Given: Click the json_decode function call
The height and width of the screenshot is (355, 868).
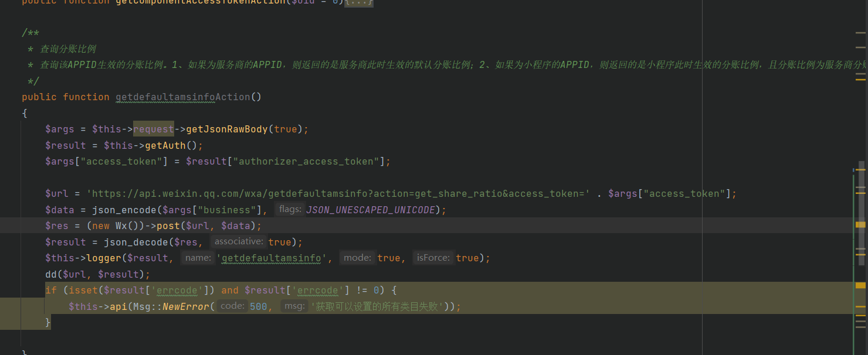Looking at the screenshot, I should point(136,242).
